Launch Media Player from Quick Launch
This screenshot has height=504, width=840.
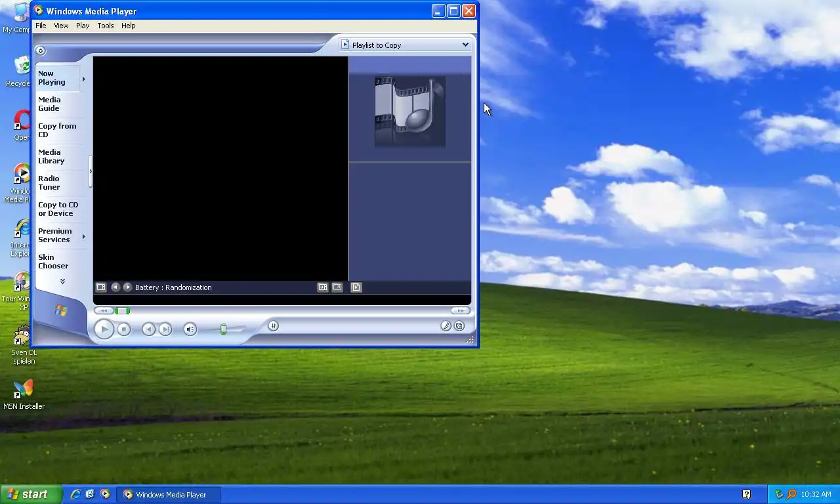click(x=106, y=494)
